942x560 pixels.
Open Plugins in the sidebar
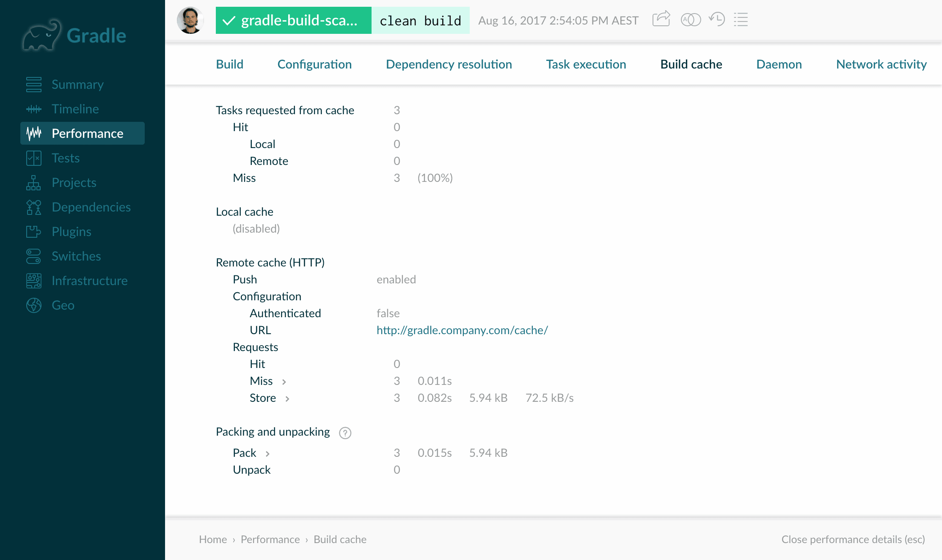pyautogui.click(x=72, y=232)
